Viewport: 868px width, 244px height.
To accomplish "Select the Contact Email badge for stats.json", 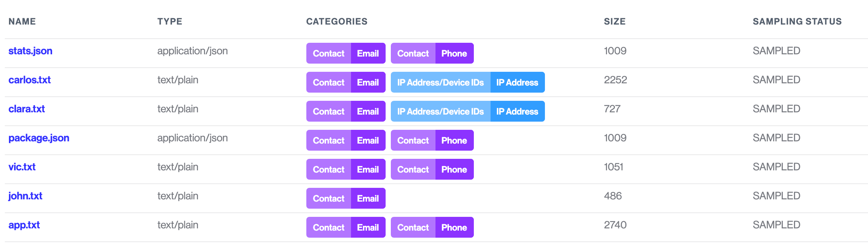I will tap(345, 53).
